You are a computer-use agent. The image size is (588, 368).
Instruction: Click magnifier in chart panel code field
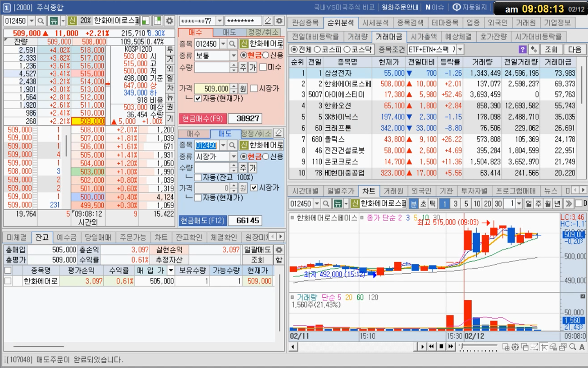[x=327, y=203]
